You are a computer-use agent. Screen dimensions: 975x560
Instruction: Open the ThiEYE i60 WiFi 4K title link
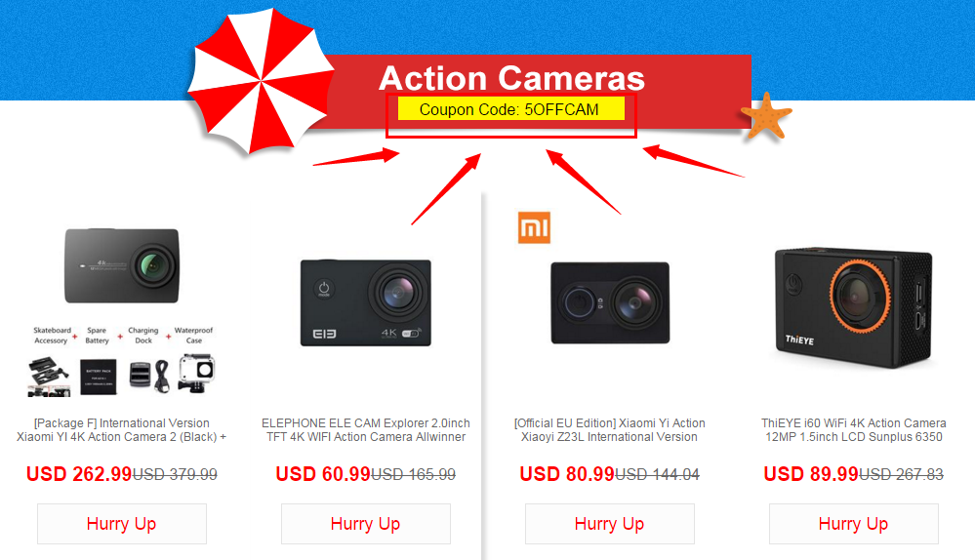point(854,430)
